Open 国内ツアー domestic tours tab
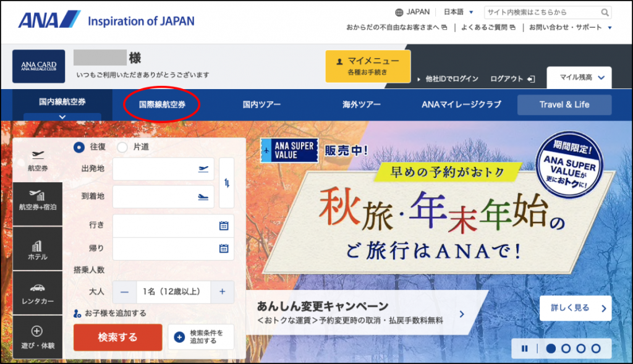Image resolution: width=633 pixels, height=364 pixels. 261,104
